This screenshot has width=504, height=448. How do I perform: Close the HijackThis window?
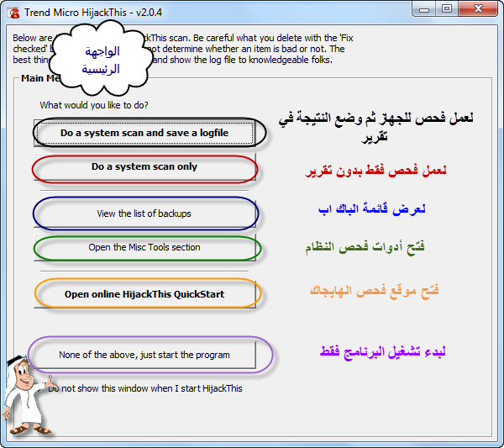(478, 9)
